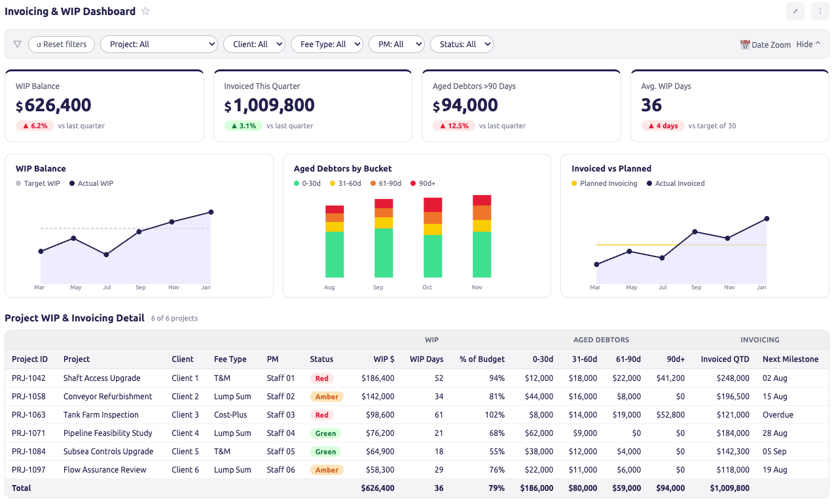The height and width of the screenshot is (504, 834).
Task: Click the Pipeline Feasibility Study project name
Action: [108, 433]
